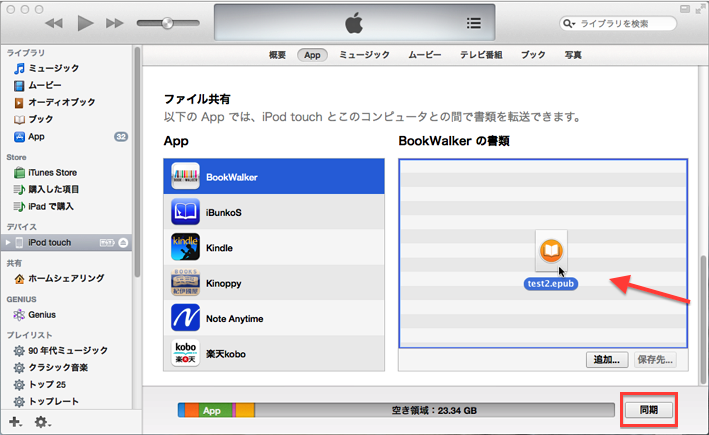Open the ムービー tab
The image size is (709, 435).
[425, 55]
